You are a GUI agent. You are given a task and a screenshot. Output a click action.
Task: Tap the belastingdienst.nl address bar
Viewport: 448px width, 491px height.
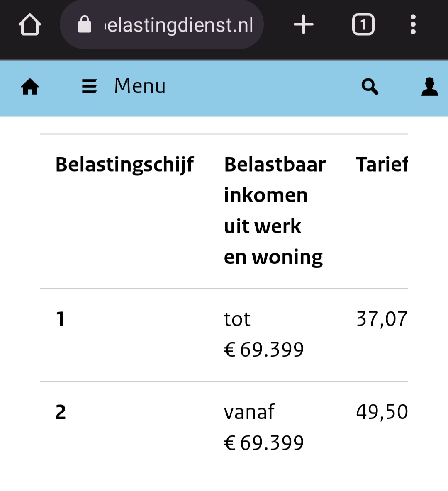pyautogui.click(x=178, y=24)
